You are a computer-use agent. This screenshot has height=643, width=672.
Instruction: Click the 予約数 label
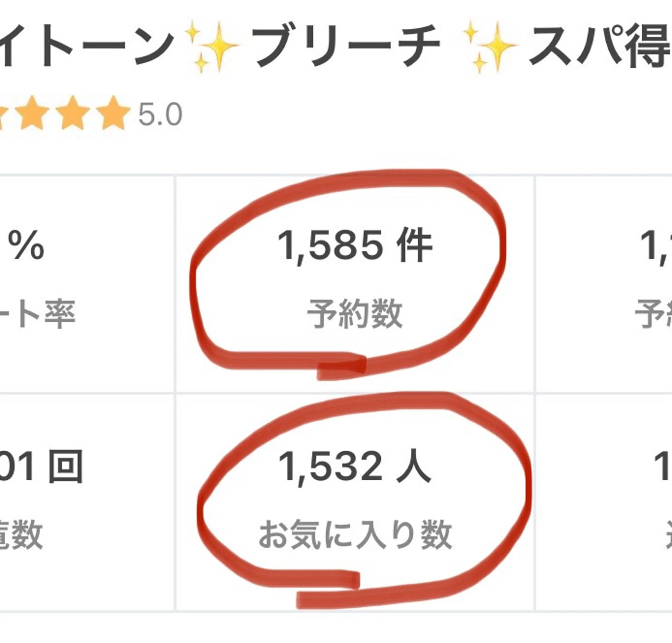tap(355, 313)
